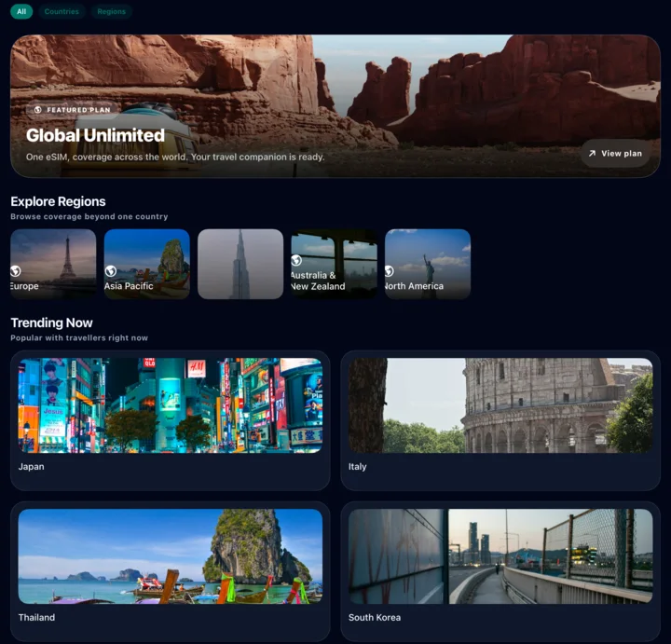Select the All filter tab
This screenshot has width=671, height=644.
pyautogui.click(x=21, y=11)
